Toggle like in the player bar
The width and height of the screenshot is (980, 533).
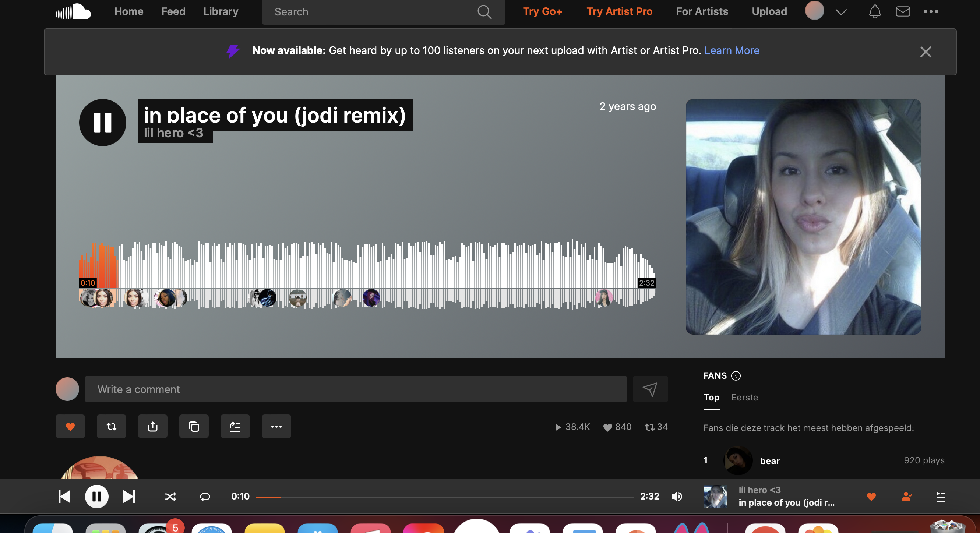click(871, 497)
